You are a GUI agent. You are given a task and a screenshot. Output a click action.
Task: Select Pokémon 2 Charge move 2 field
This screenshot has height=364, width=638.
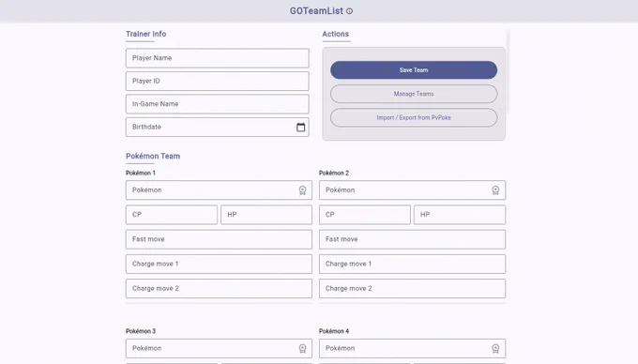pyautogui.click(x=412, y=288)
